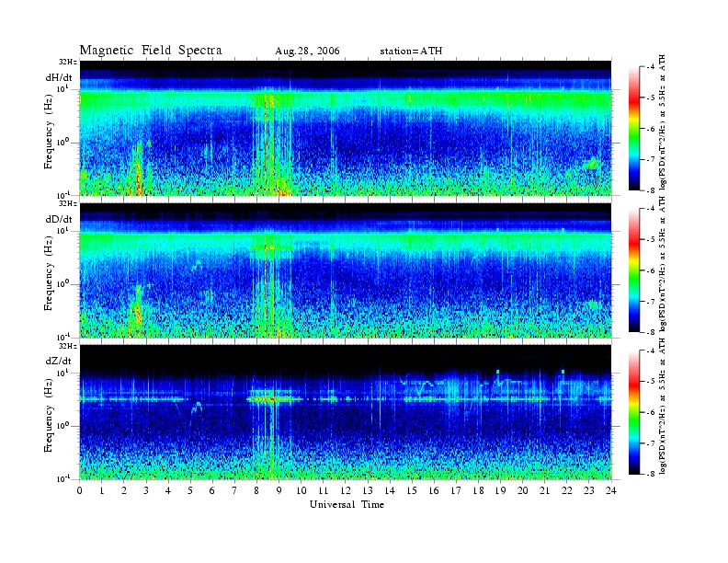
Task: Click the dH/dt panel color bar
Action: [634, 129]
